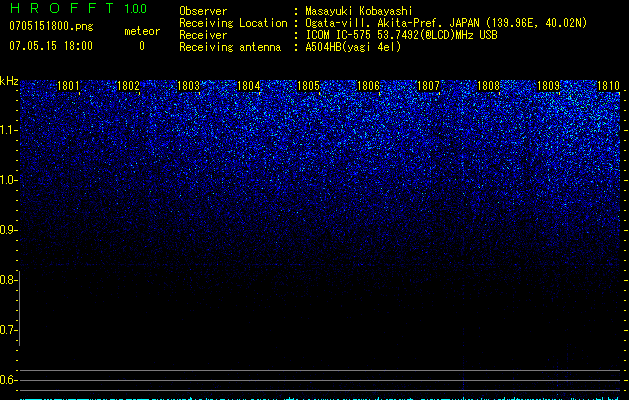Click the 1809 time marker
Screen dimensions: 629x400
click(x=548, y=86)
